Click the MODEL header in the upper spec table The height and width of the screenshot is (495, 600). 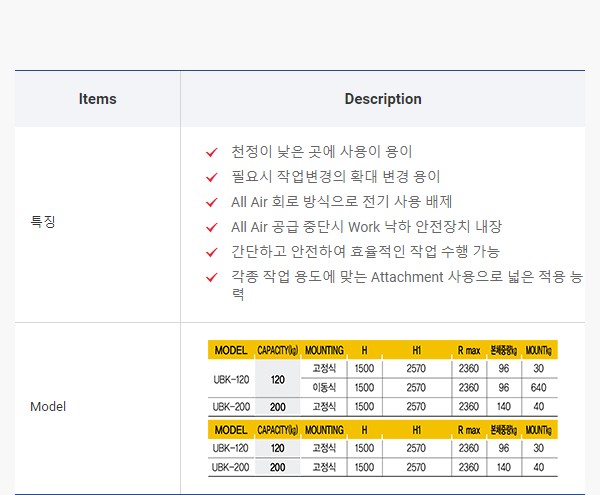(x=231, y=350)
